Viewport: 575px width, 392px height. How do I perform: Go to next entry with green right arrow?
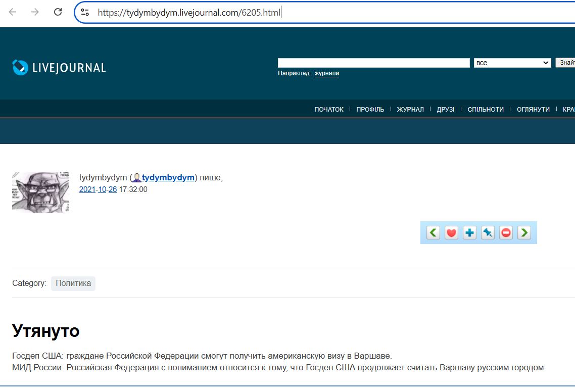[524, 233]
